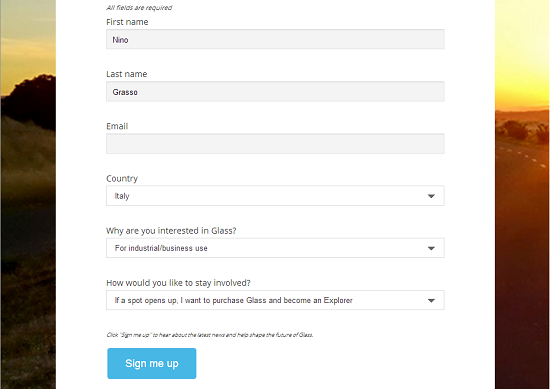The image size is (550, 389).
Task: Click the Country label text
Action: click(122, 179)
